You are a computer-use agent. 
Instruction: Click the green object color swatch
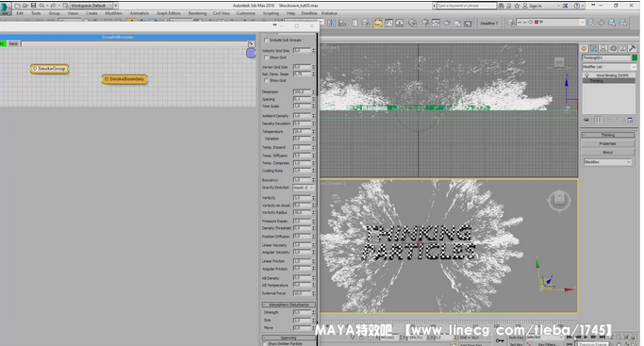pyautogui.click(x=635, y=58)
